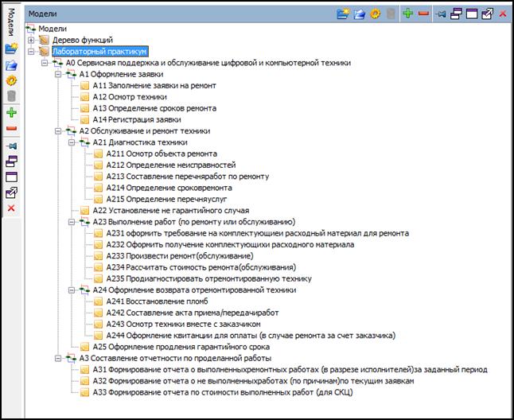Select the highlighted Лабораторный практикум model
This screenshot has height=420, width=514.
tap(100, 52)
